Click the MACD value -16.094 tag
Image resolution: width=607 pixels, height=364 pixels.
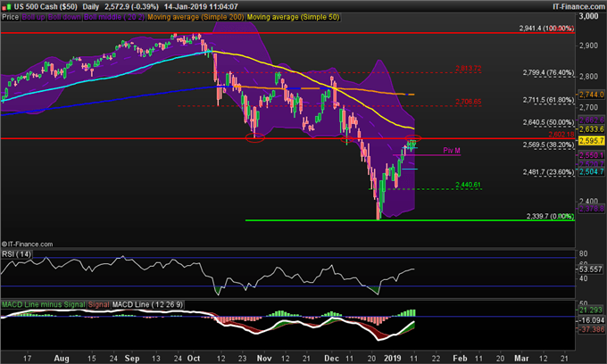point(591,320)
